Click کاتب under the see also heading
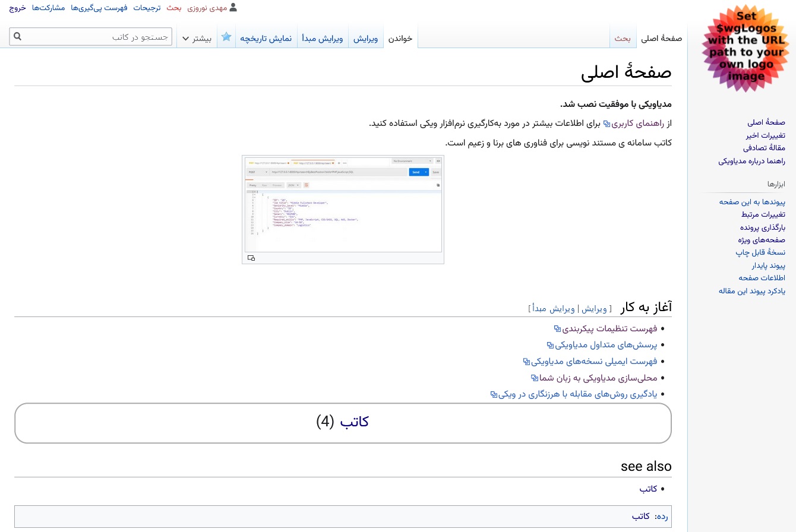796x532 pixels. 648,489
